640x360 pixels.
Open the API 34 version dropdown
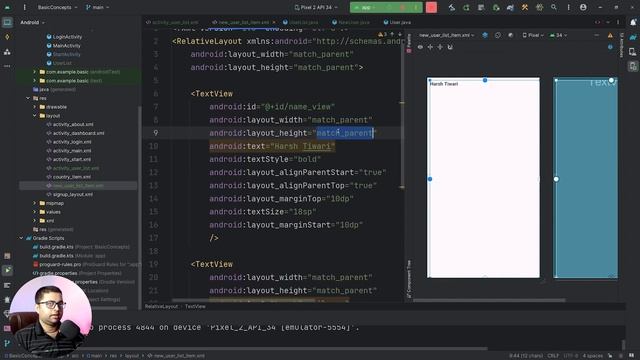(x=558, y=35)
